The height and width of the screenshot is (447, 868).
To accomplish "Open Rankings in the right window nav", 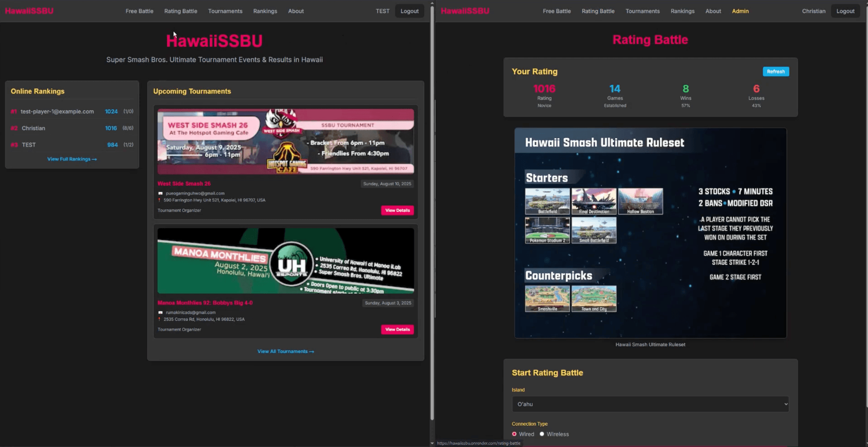I will coord(683,11).
